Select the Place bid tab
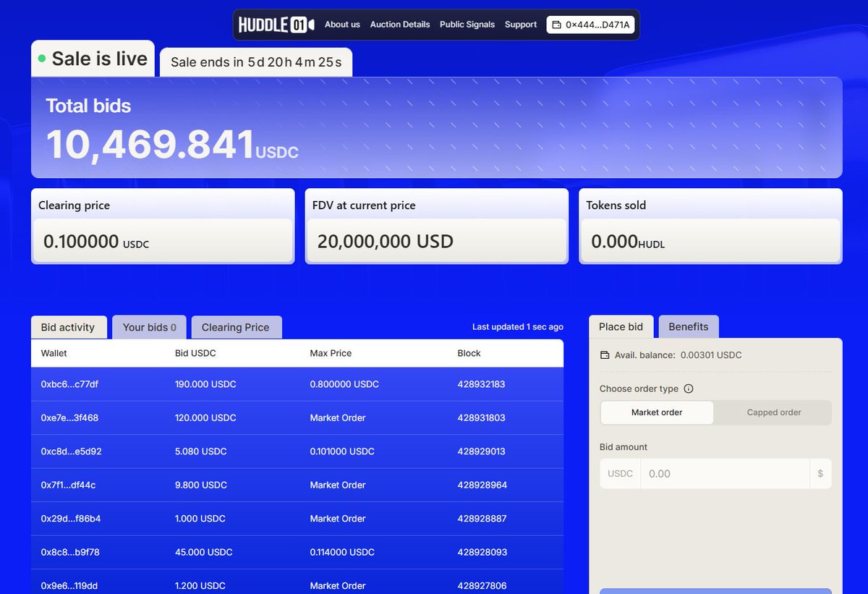 coord(621,326)
